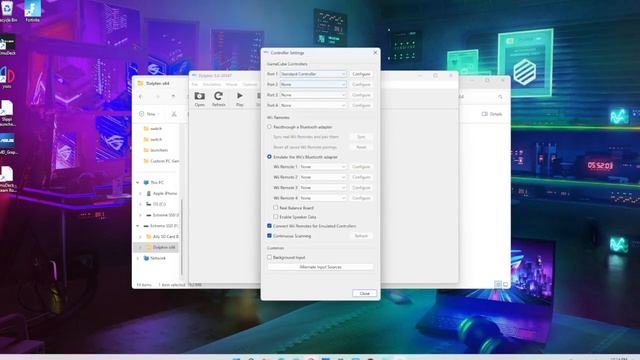640x360 pixels.
Task: Toggle the Continuous Scanning checkbox
Action: pyautogui.click(x=269, y=236)
